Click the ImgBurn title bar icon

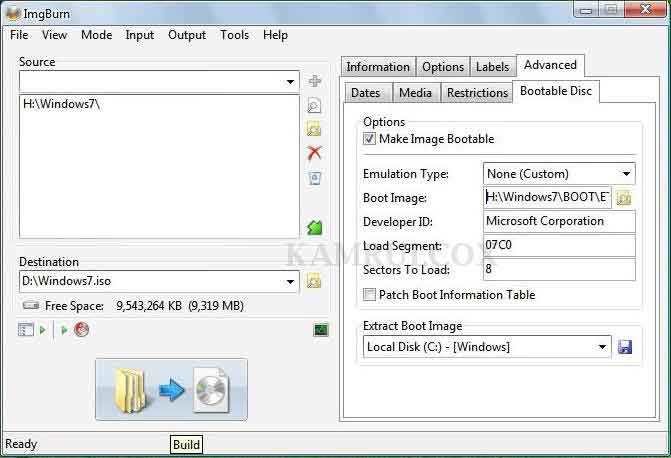point(13,13)
